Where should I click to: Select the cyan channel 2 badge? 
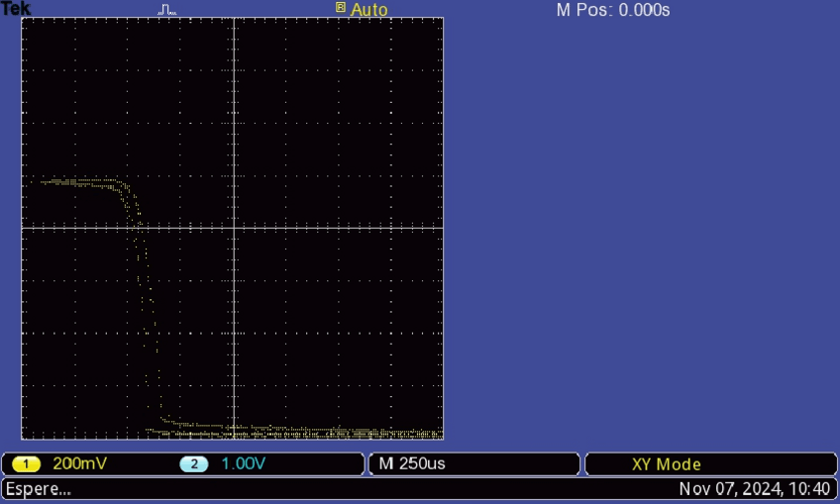(x=194, y=464)
